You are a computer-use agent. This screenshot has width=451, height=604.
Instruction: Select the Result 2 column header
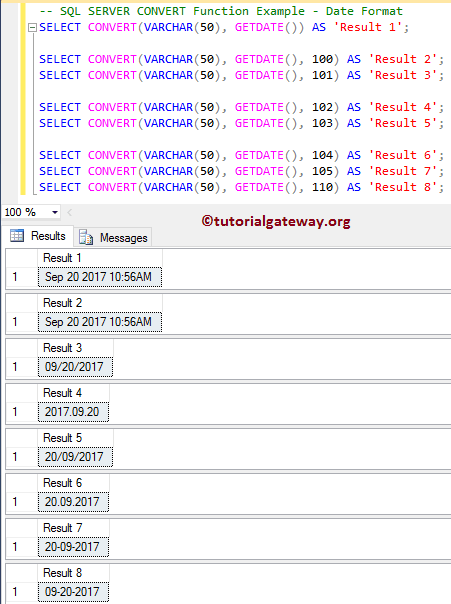point(100,303)
